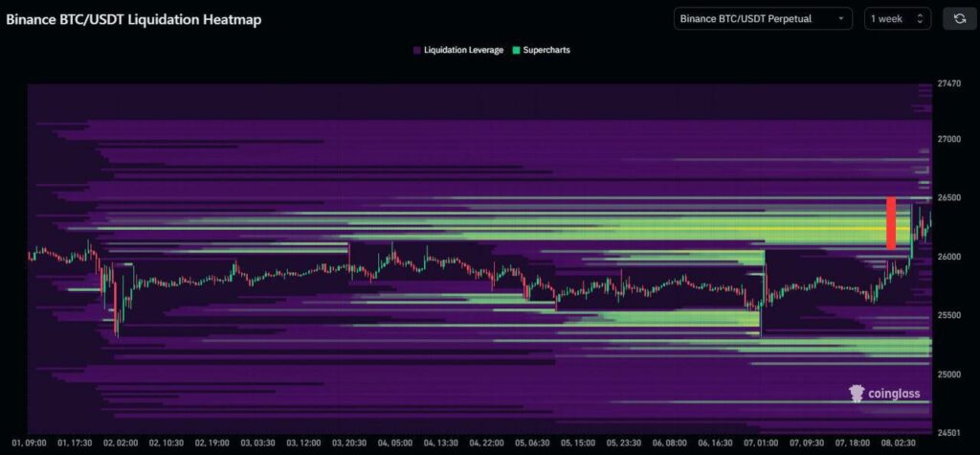The height and width of the screenshot is (455, 980).
Task: Click the refresh icon button
Action: click(960, 19)
